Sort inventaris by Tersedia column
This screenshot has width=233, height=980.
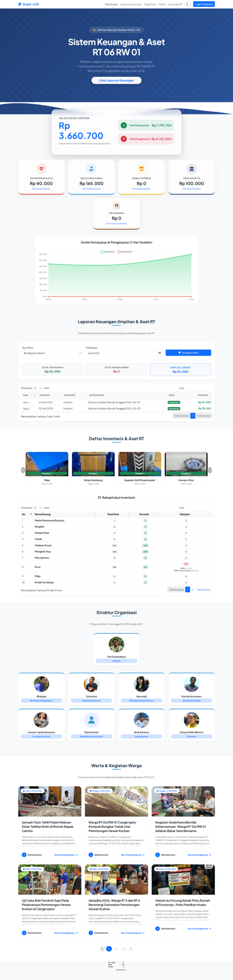pyautogui.click(x=145, y=514)
